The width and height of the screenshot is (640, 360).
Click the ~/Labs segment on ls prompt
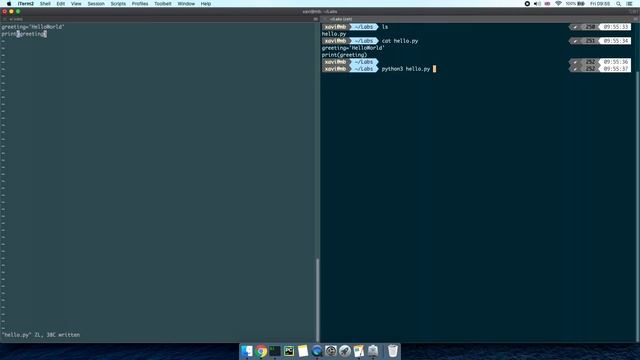[363, 27]
